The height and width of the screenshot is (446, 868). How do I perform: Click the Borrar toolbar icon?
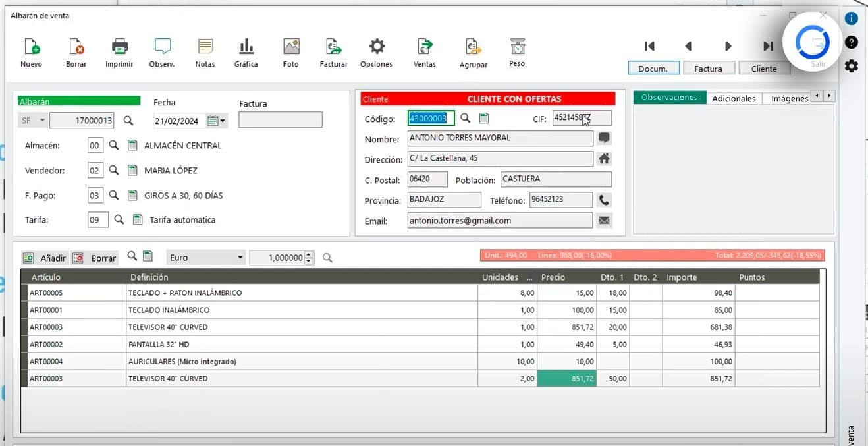pos(76,47)
